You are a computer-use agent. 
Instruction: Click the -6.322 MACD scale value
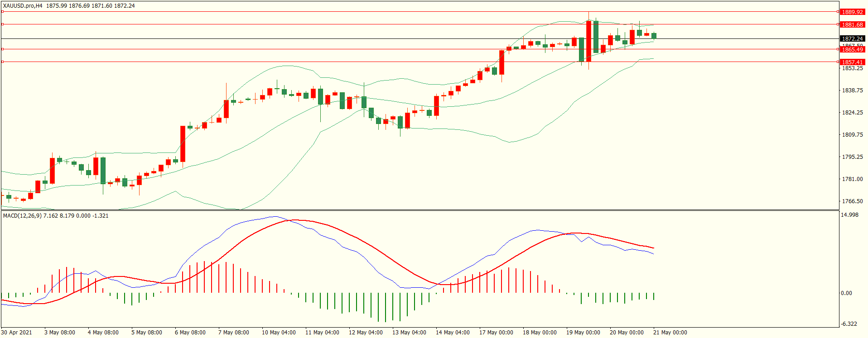849,324
